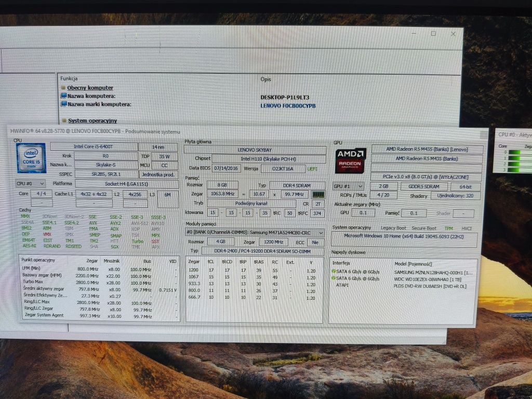This screenshot has height=399, width=532.
Task: Select WDC WD10EZEX-08WN4A0 drive row
Action: [x=403, y=279]
